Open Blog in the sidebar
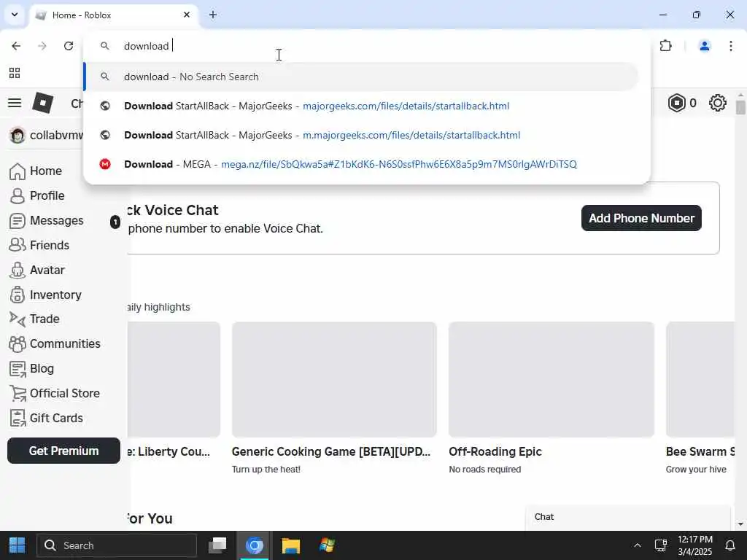The height and width of the screenshot is (560, 747). tap(32, 368)
